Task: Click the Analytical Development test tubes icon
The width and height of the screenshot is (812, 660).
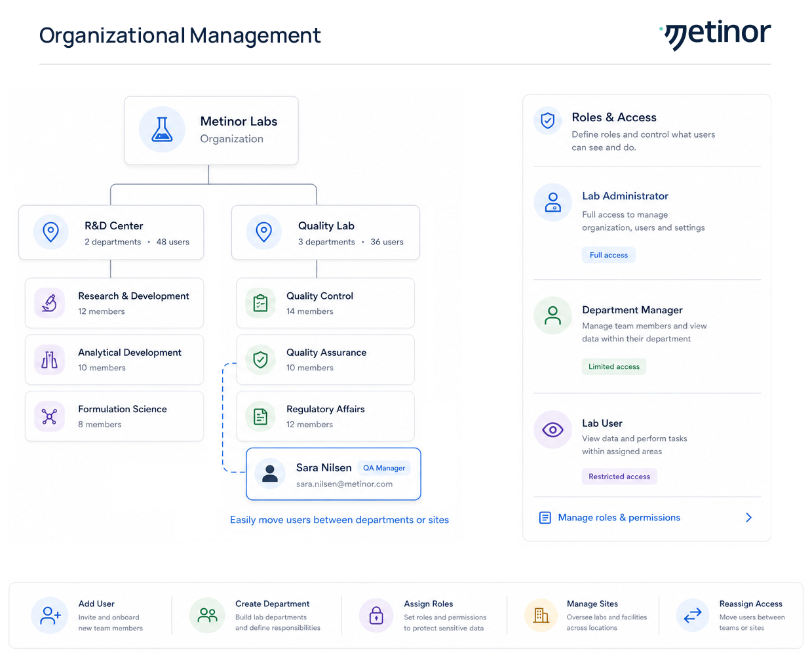Action: point(49,359)
